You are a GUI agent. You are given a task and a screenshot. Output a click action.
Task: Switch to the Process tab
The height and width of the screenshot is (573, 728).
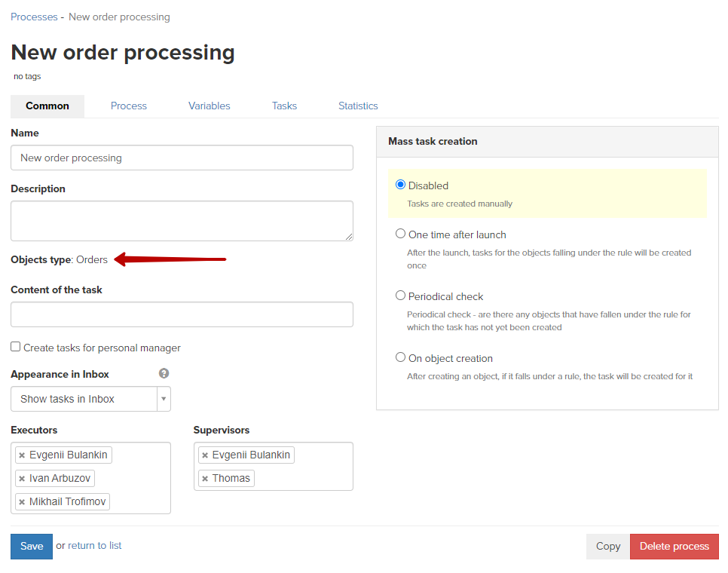pyautogui.click(x=129, y=106)
